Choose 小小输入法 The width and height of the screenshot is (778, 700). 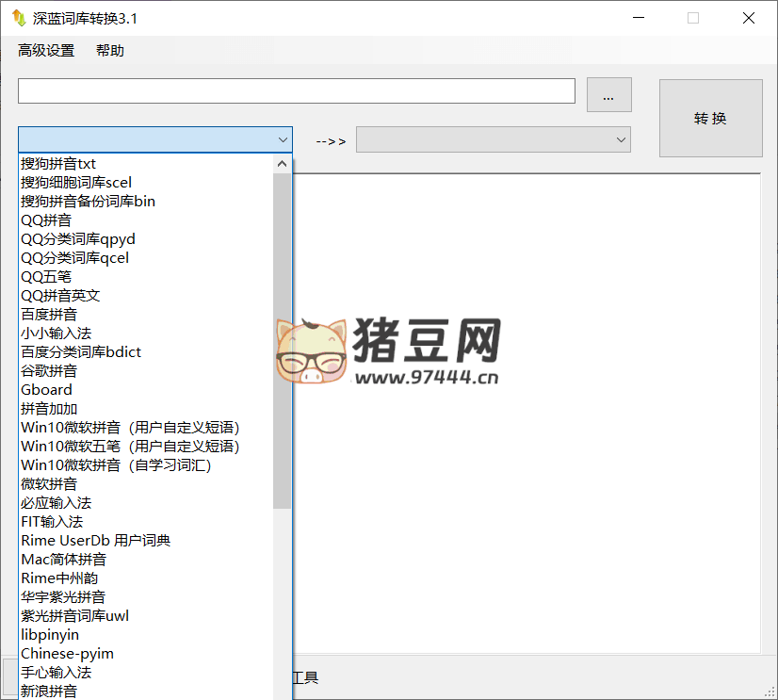point(146,334)
